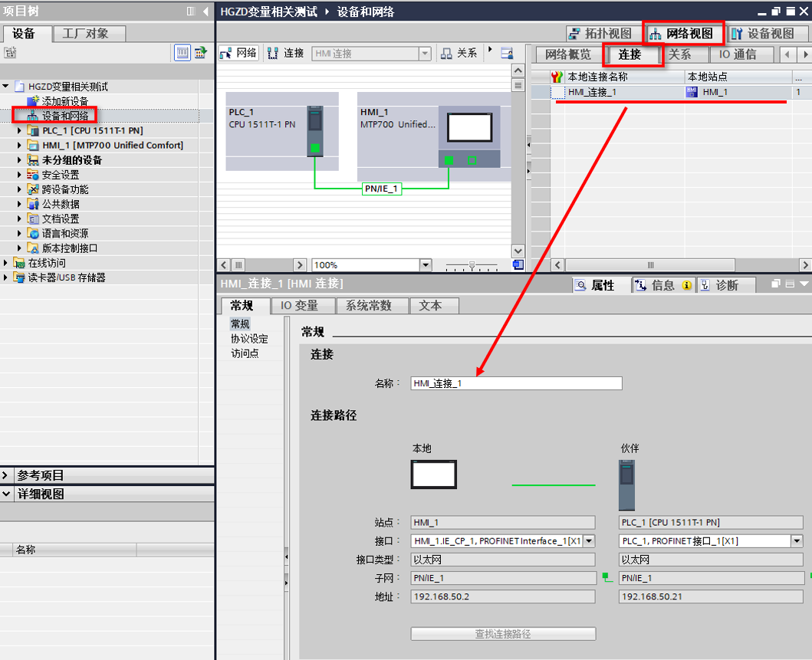Screen dimensions: 812x660
Task: Open the HMI local interface dropdown
Action: (x=589, y=541)
